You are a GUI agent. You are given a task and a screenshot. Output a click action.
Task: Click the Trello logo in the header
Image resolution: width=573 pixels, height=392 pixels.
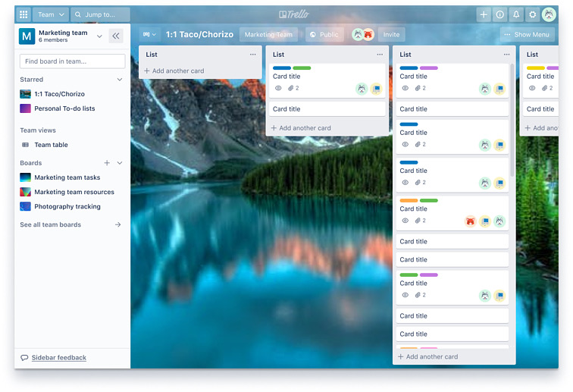click(x=294, y=14)
